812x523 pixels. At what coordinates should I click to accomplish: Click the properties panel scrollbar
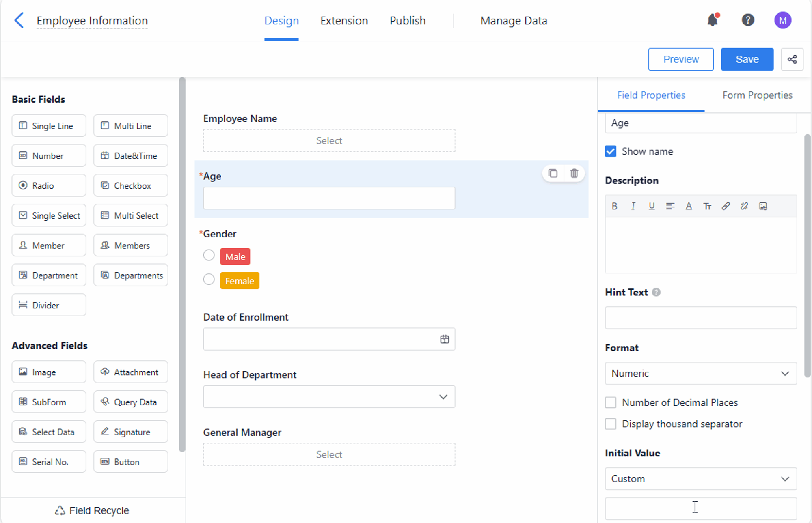807,256
